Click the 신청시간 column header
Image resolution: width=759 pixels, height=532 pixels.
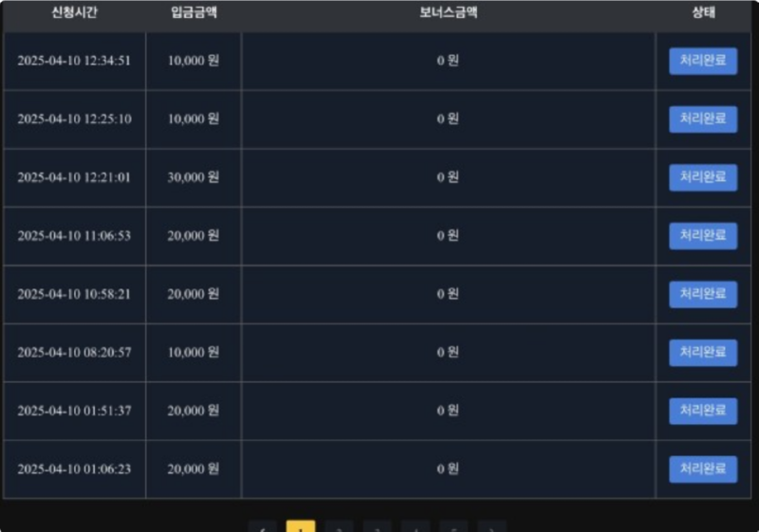(75, 12)
